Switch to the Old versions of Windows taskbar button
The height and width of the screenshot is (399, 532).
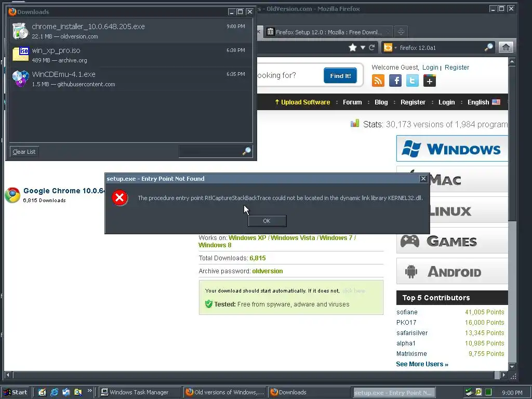225,392
